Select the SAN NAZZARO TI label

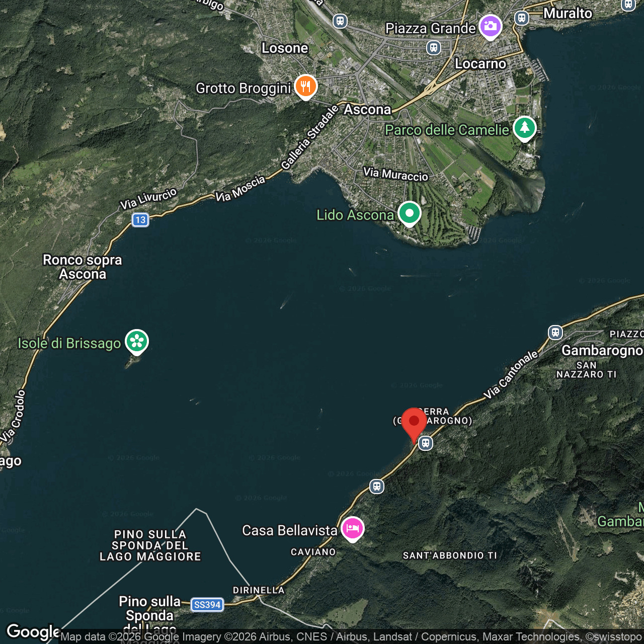(587, 370)
